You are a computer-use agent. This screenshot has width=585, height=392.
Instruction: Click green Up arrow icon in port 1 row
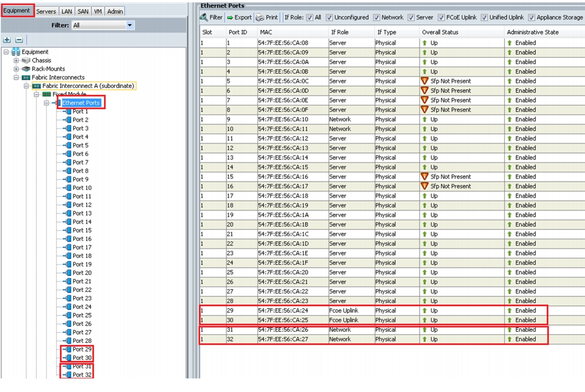point(425,43)
